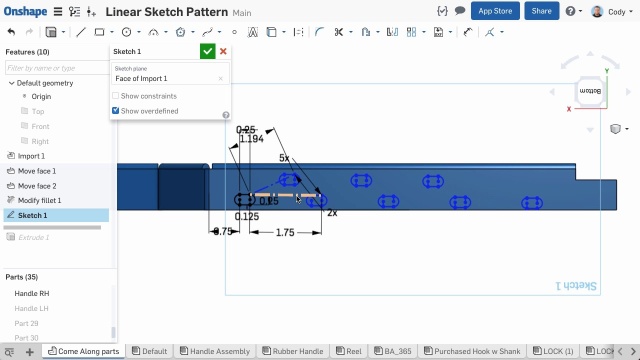Enable Show constraints checkbox
The image size is (640, 360).
[x=116, y=96]
